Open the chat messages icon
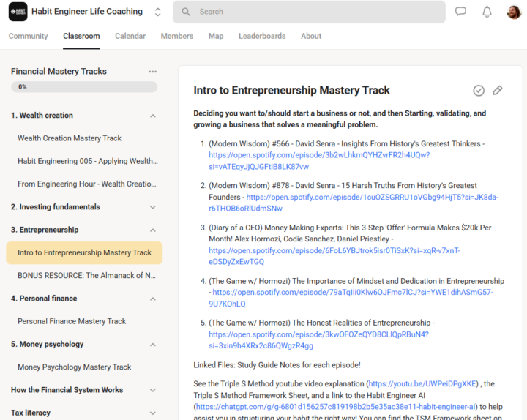Viewport: 527px width, 420px height. coord(460,12)
